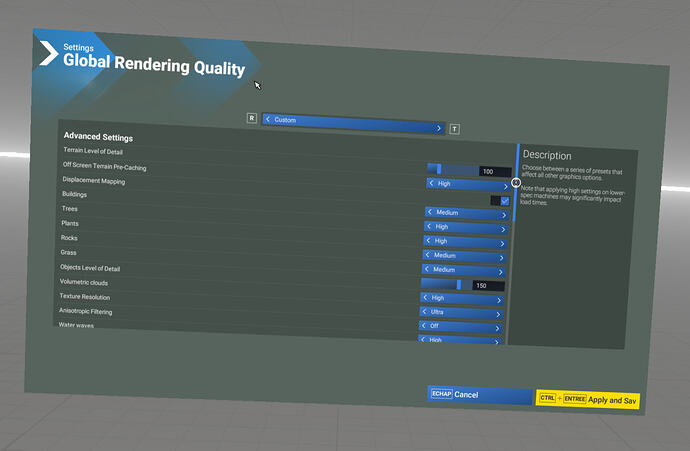Lower Plants quality with left arrow
The image size is (690, 451).
[x=428, y=241]
